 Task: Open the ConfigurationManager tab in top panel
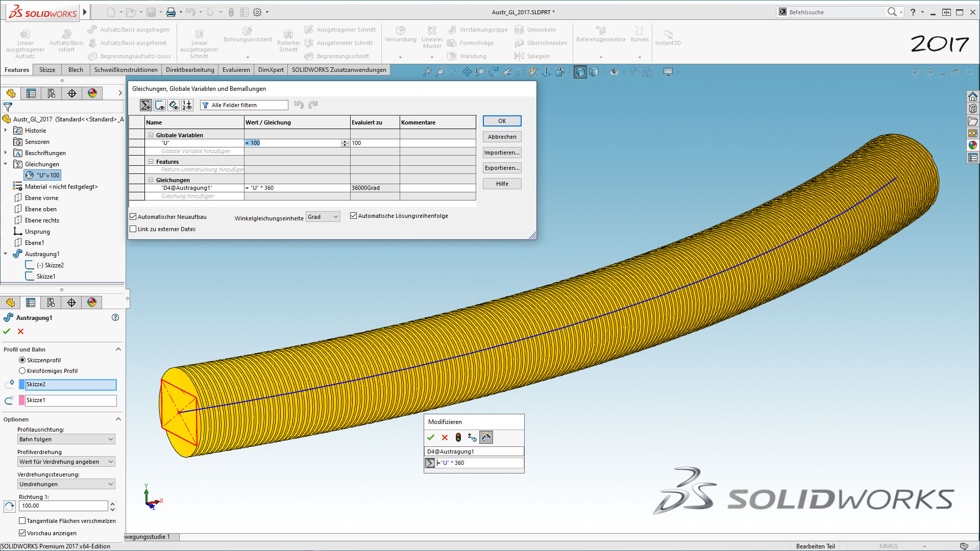click(52, 93)
